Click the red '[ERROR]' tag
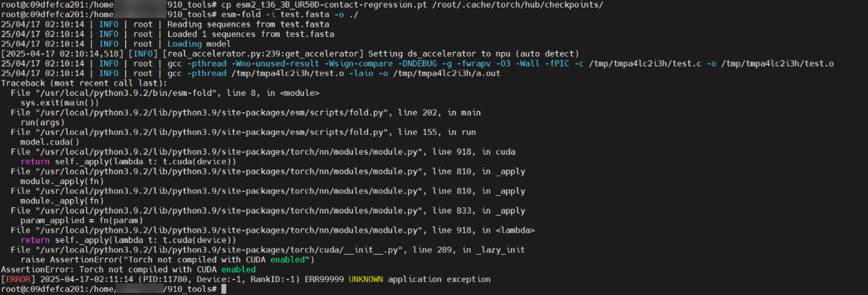The image size is (868, 295). (x=18, y=279)
